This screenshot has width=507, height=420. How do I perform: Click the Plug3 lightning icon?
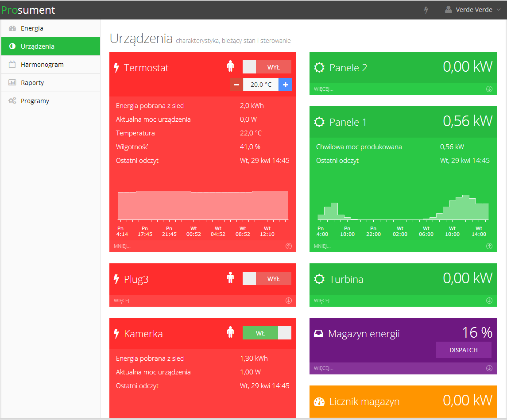click(x=117, y=279)
